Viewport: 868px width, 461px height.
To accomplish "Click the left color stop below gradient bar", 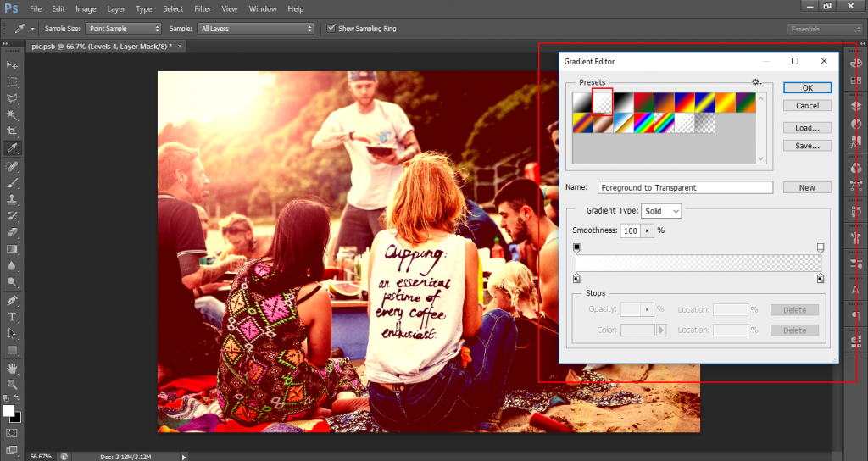I will click(576, 277).
